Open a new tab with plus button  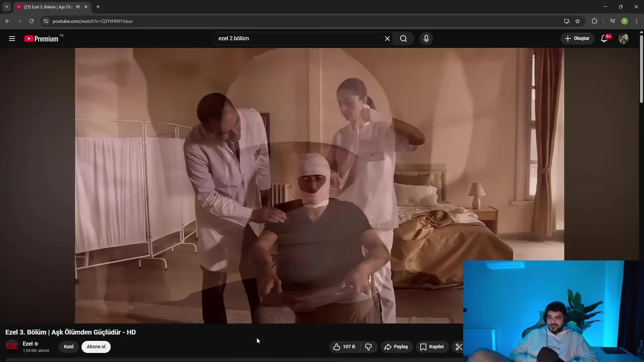(x=98, y=7)
